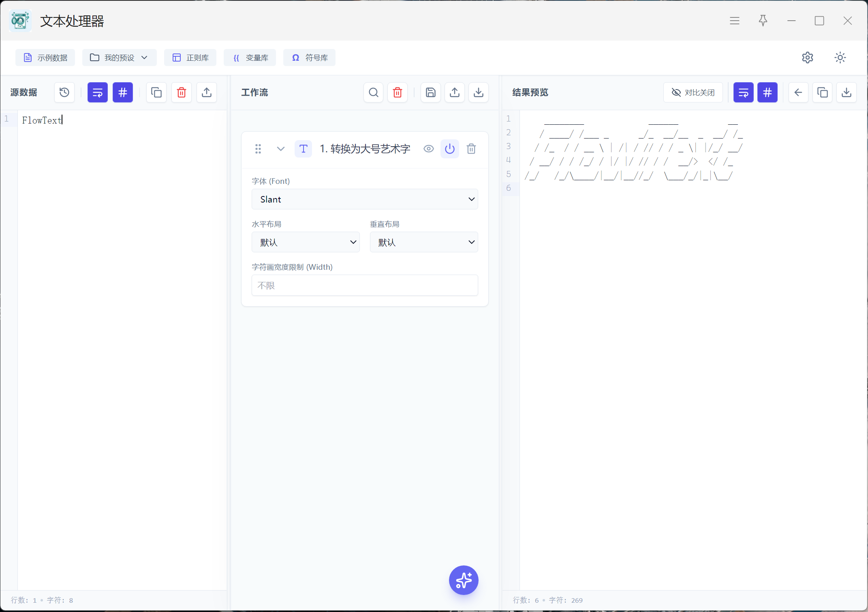Screen dimensions: 868x612
Task: Collapse the step 1 card chevron
Action: [x=280, y=149]
